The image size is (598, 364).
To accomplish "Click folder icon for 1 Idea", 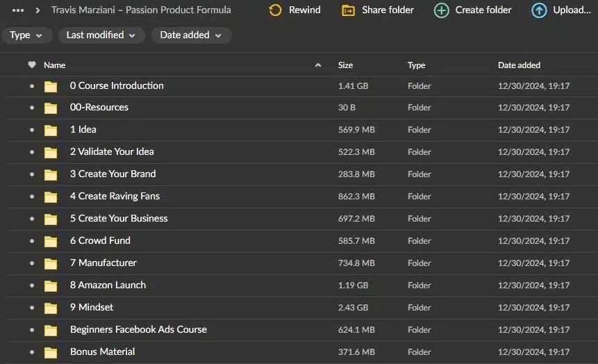I will 50,130.
